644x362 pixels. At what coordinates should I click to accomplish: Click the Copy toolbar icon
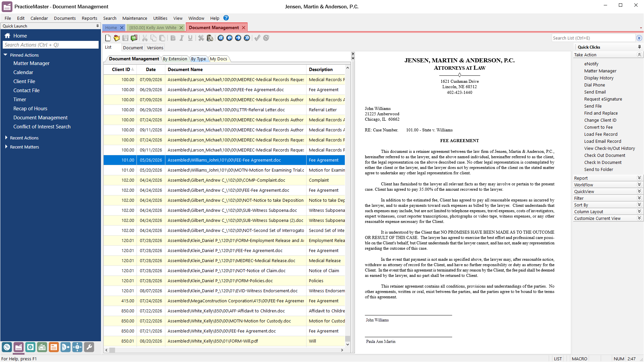(x=154, y=38)
